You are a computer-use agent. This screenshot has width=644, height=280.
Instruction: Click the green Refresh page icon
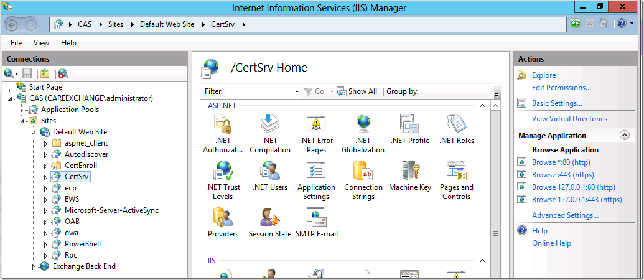[x=576, y=24]
